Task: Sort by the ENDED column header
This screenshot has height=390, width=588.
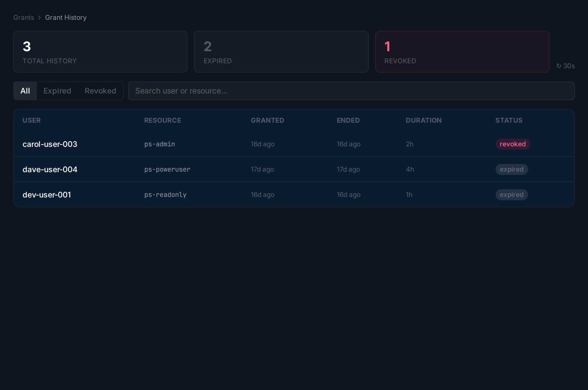Action: 348,120
